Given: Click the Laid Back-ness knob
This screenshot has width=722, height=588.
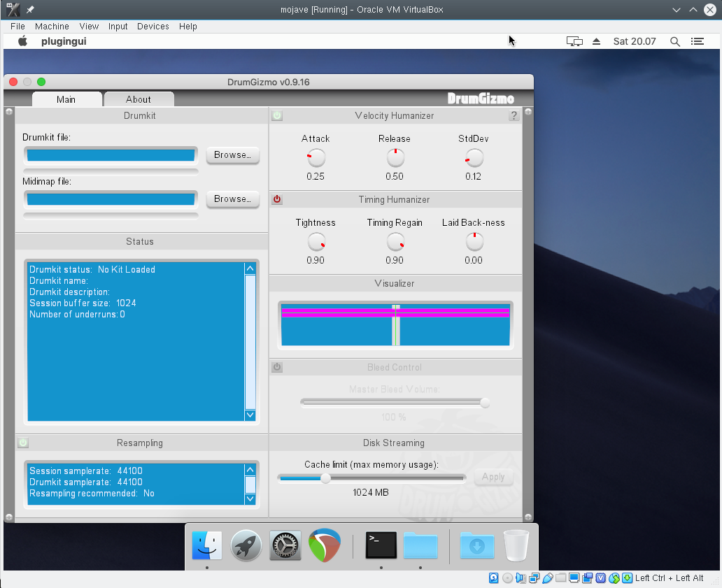Looking at the screenshot, I should [x=474, y=242].
